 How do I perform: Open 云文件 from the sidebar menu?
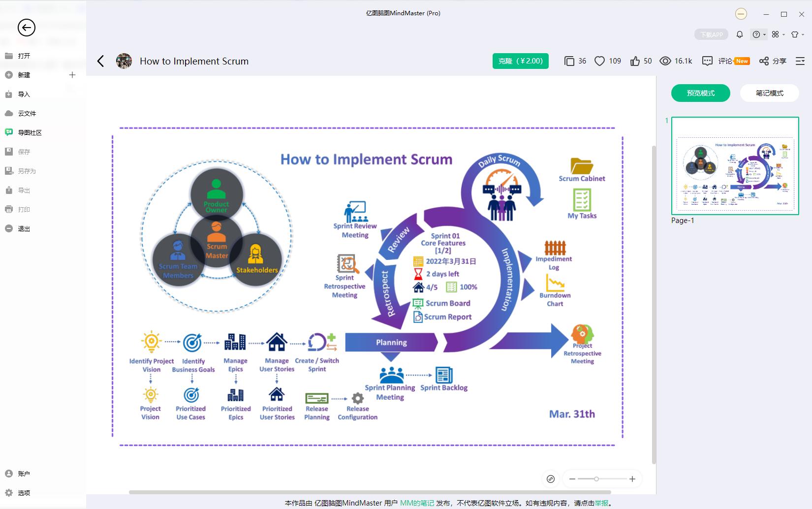27,113
